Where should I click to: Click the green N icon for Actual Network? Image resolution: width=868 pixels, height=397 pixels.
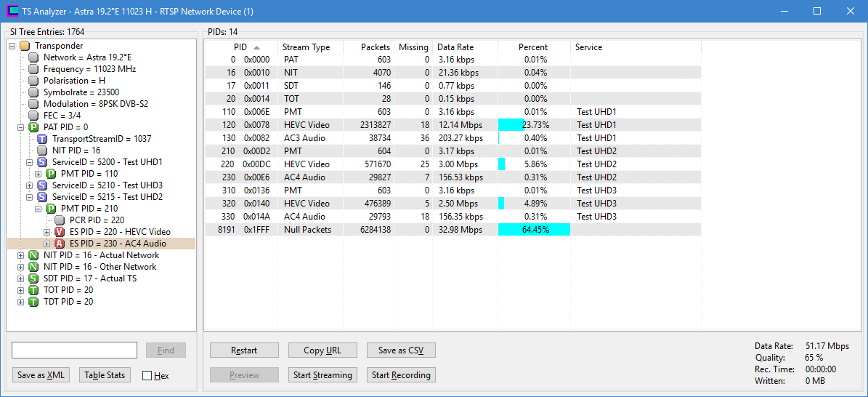point(33,255)
